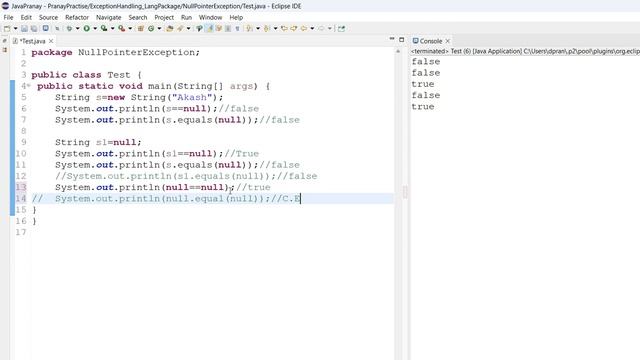Open the Window menu
Viewport: 640px width, 360px height.
[x=210, y=18]
